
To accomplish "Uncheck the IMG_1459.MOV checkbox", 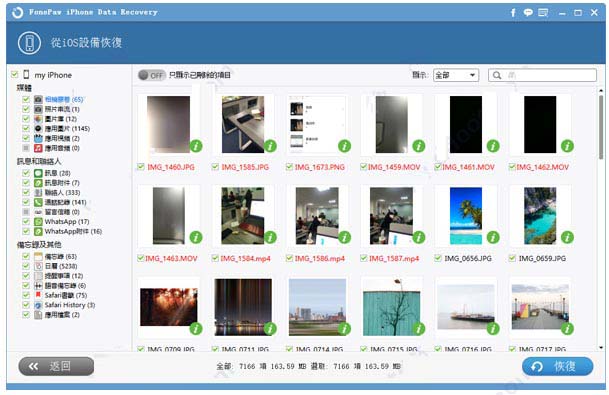I will (364, 167).
